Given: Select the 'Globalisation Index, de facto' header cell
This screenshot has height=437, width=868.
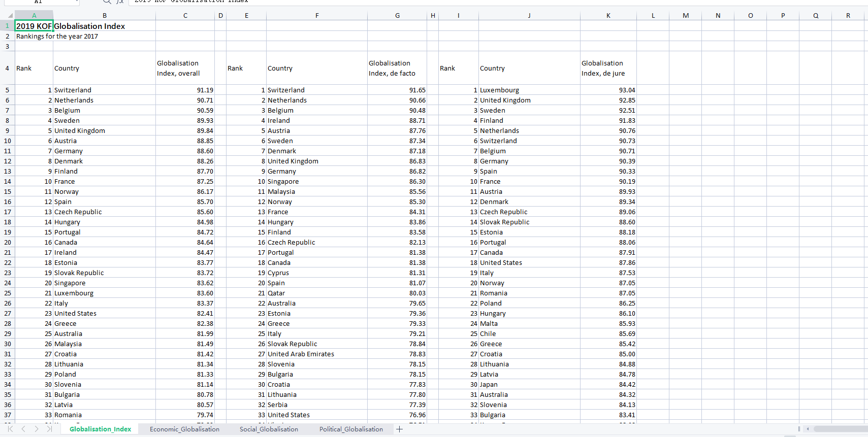Looking at the screenshot, I should pos(398,68).
